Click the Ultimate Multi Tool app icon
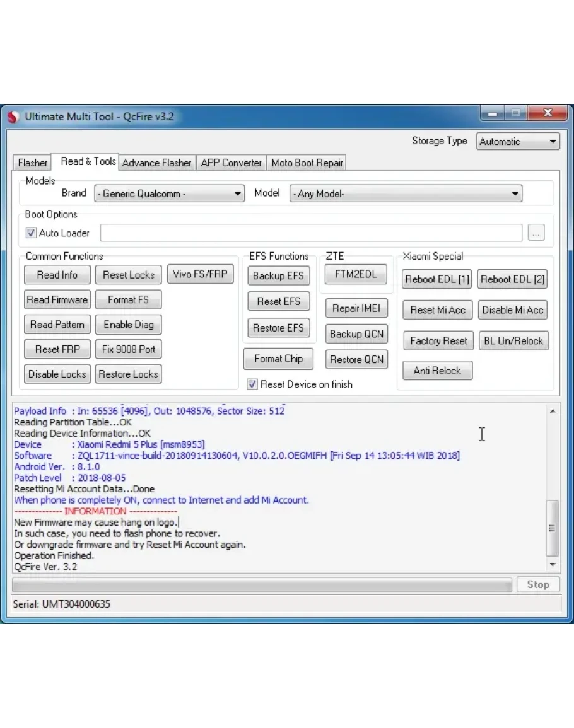Viewport: 574px width, 728px height. coord(13,117)
